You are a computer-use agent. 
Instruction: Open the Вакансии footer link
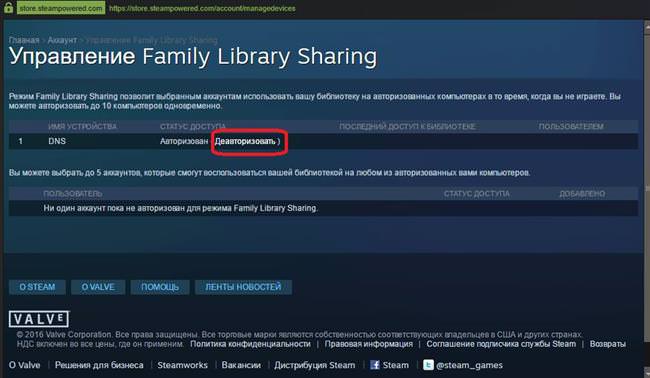point(241,365)
